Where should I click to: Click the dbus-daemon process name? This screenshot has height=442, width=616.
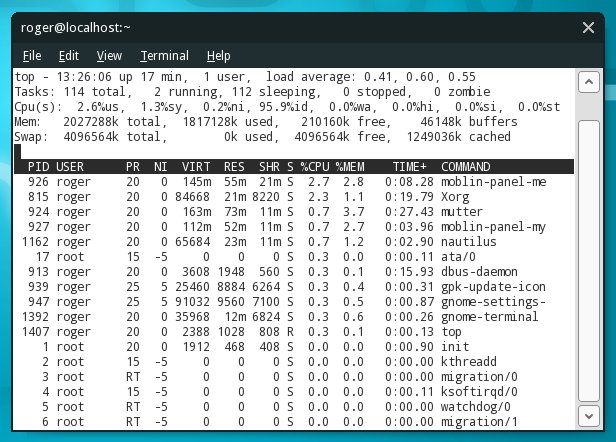pos(479,272)
